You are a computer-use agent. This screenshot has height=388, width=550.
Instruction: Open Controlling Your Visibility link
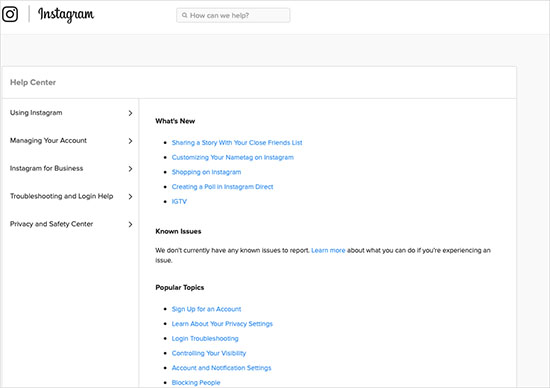209,353
